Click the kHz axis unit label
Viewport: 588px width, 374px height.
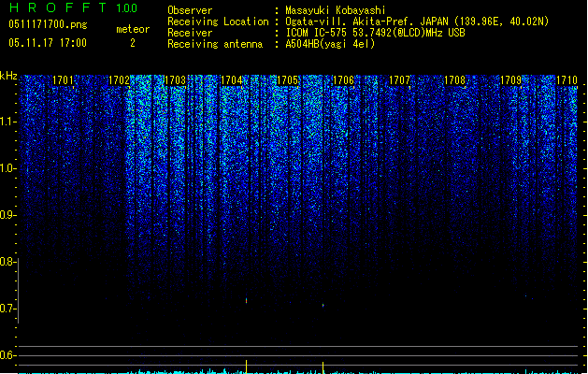pyautogui.click(x=8, y=76)
